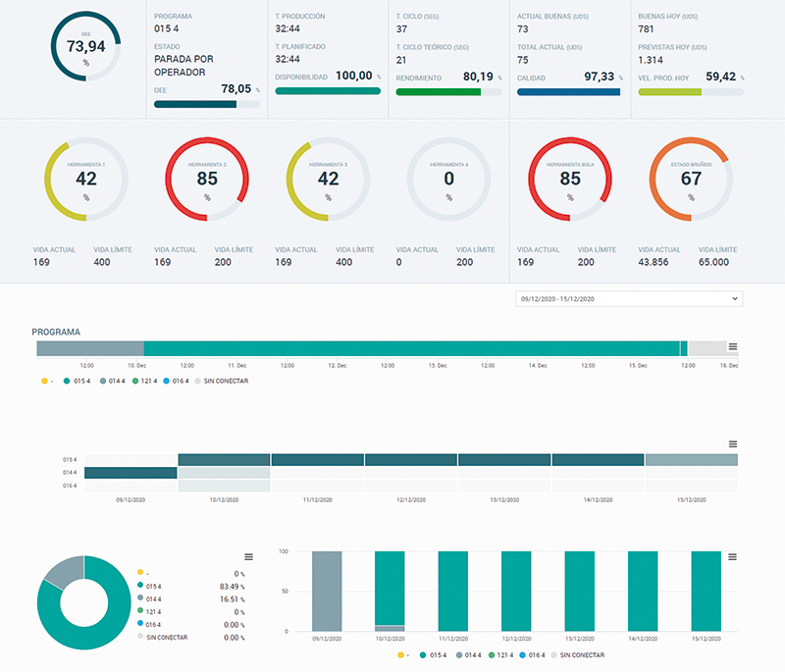The height and width of the screenshot is (672, 785).
Task: Click the gray 014 4 segment of the Programa timeline
Action: 90,348
